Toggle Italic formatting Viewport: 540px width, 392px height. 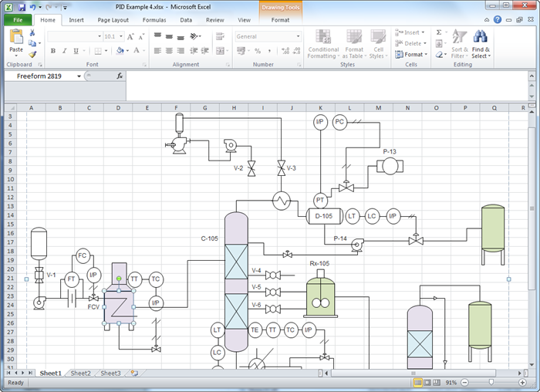(65, 51)
